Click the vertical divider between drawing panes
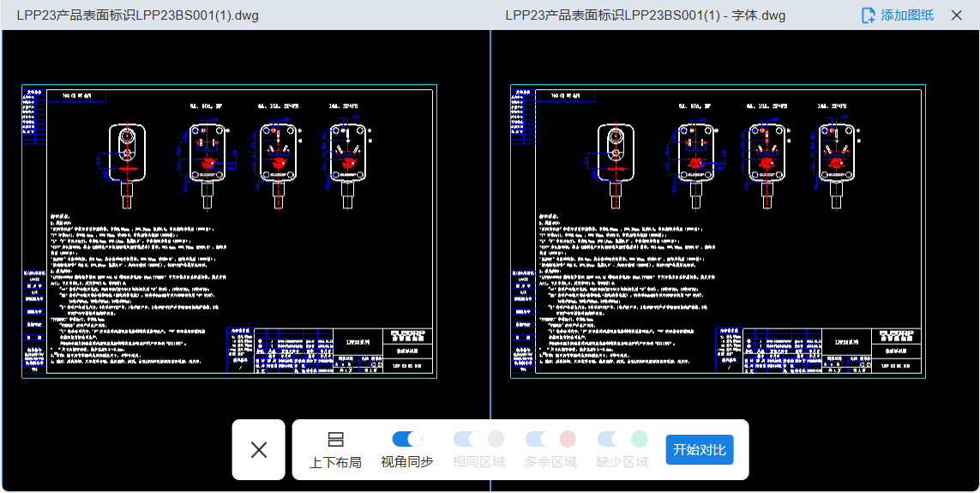Image resolution: width=980 pixels, height=493 pixels. (490, 257)
